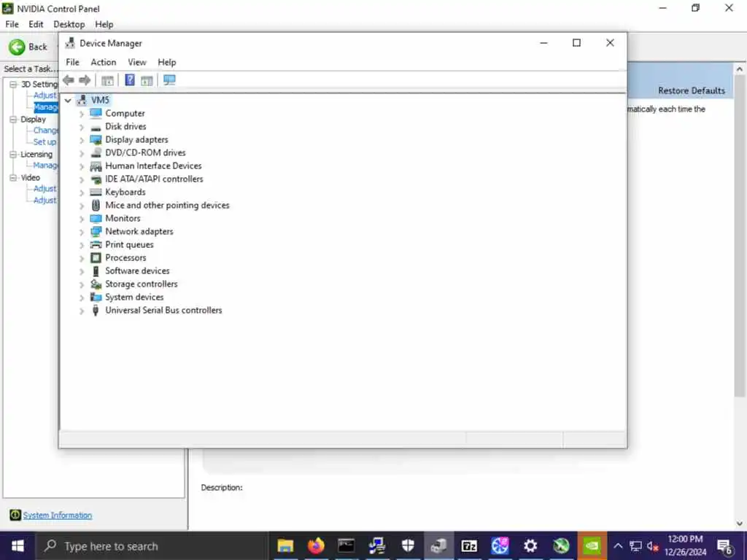Select the Keyboards label
This screenshot has width=747, height=560.
(x=125, y=192)
